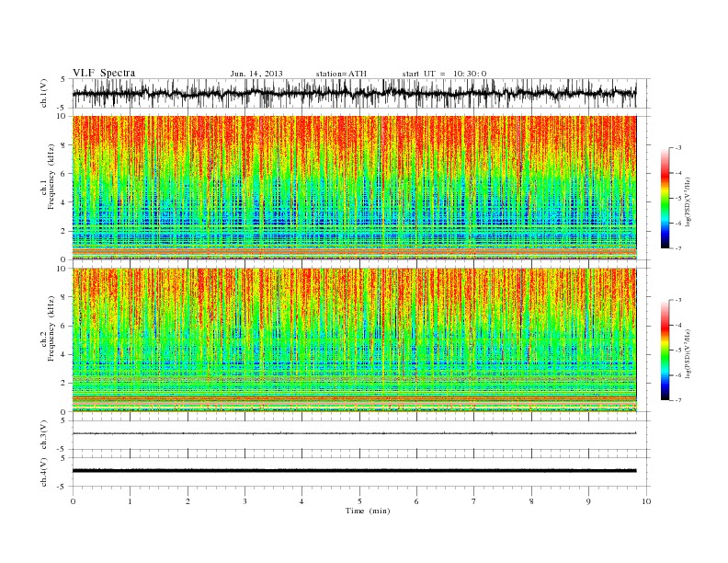Click the time axis tick label '5'
The height and width of the screenshot is (563, 728).
tap(359, 501)
